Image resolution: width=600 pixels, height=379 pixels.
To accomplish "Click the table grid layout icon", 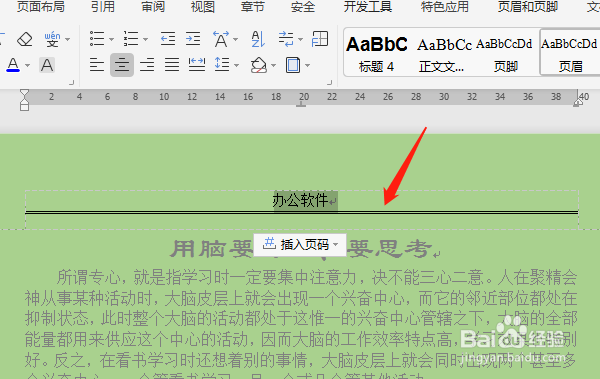I will [x=320, y=39].
